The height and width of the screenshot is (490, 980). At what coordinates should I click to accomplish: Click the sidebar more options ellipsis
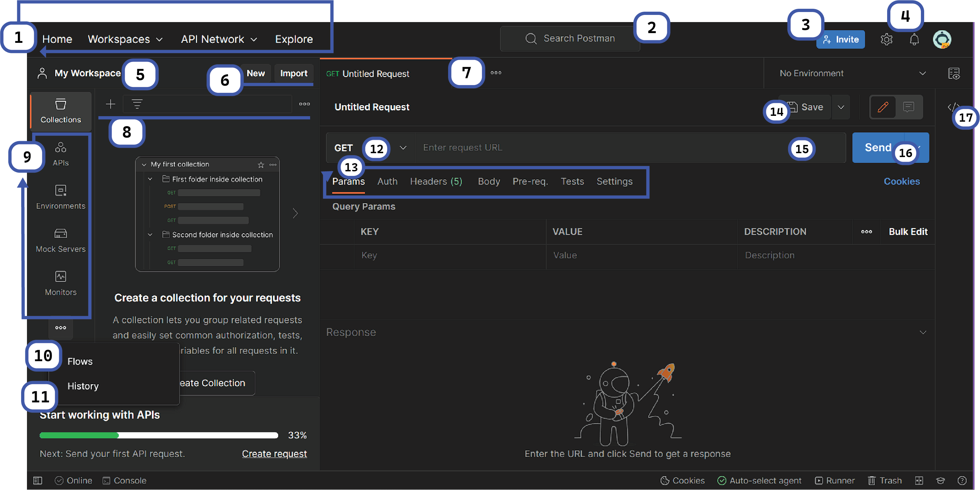60,327
